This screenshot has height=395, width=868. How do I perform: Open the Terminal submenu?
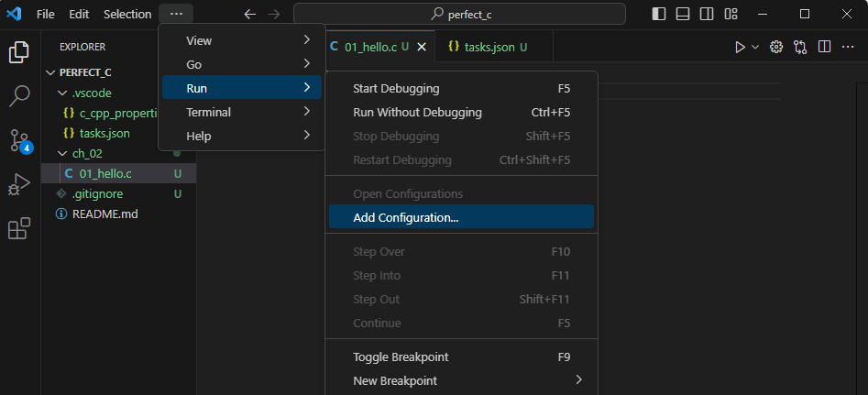tap(242, 112)
